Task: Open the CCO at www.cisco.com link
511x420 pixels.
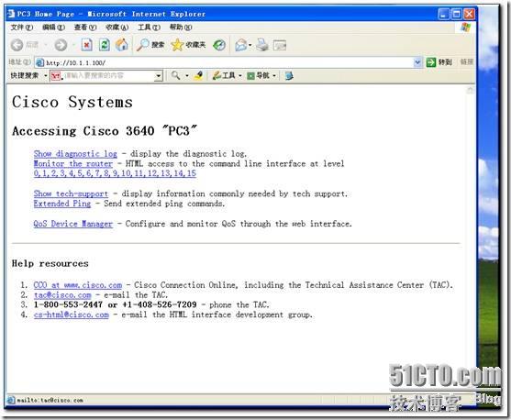Action: point(78,285)
